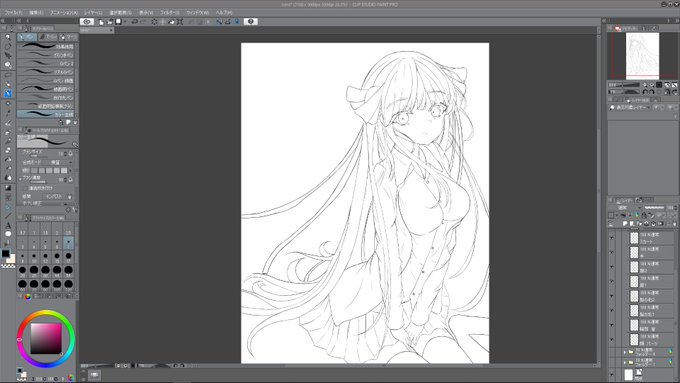Select the highlighted blue Pen tool
This screenshot has height=383, width=680.
(8, 93)
